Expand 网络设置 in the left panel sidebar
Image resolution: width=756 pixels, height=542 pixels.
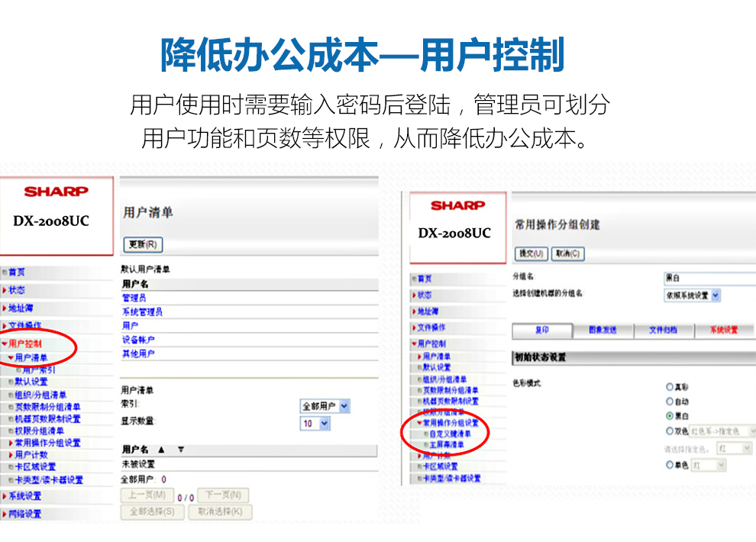pos(26,514)
